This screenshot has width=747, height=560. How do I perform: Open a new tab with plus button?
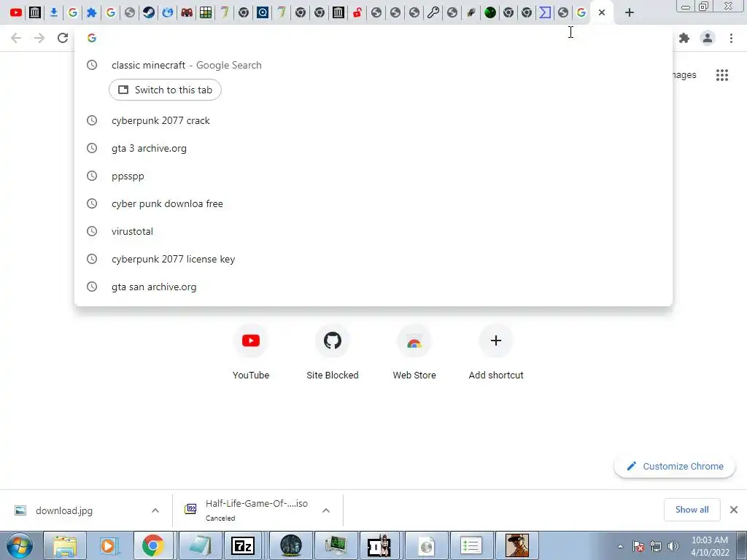coord(630,12)
